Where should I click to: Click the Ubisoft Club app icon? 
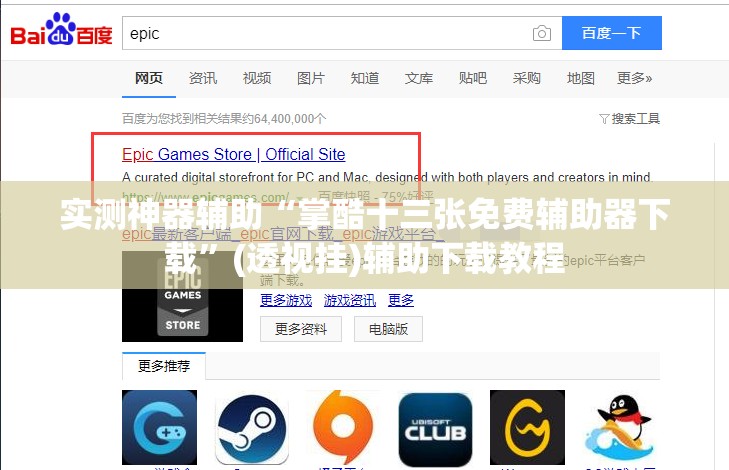coord(435,430)
